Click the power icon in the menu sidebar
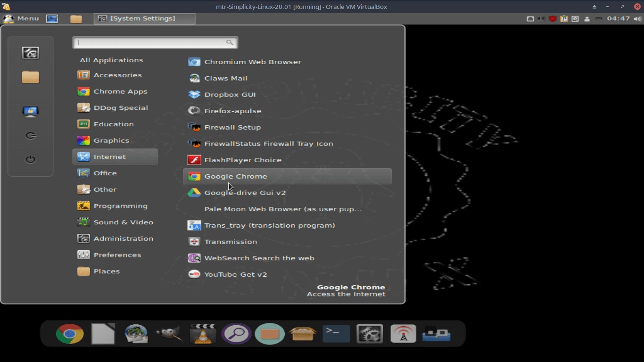 [30, 159]
